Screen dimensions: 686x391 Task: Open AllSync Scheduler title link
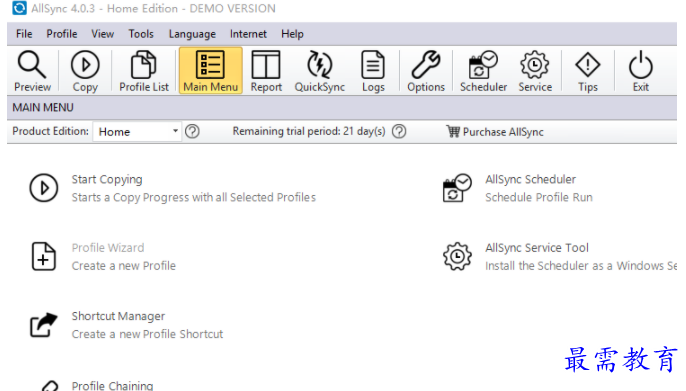click(530, 179)
